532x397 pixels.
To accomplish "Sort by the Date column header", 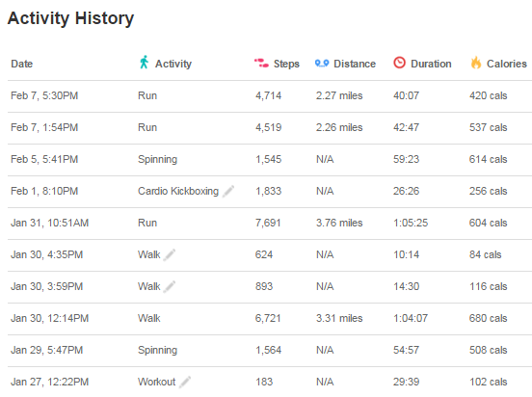I will (x=22, y=64).
